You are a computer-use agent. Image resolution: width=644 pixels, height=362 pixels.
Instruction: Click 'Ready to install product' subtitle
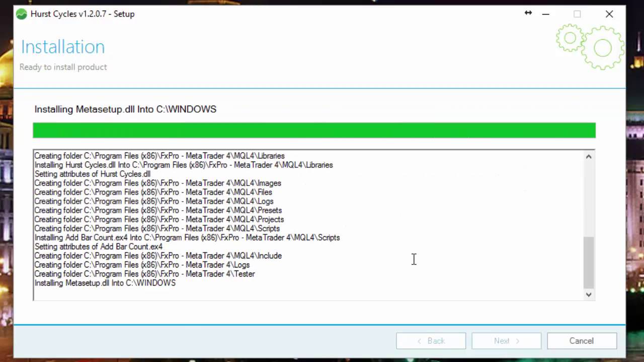pos(63,67)
